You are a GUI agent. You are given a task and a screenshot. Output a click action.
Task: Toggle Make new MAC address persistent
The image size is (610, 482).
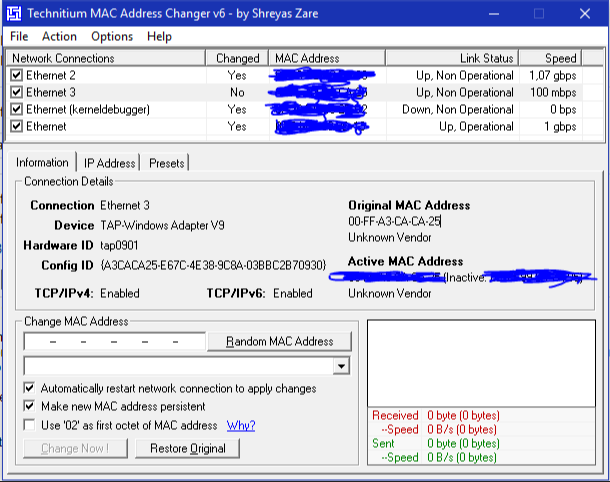pyautogui.click(x=29, y=406)
